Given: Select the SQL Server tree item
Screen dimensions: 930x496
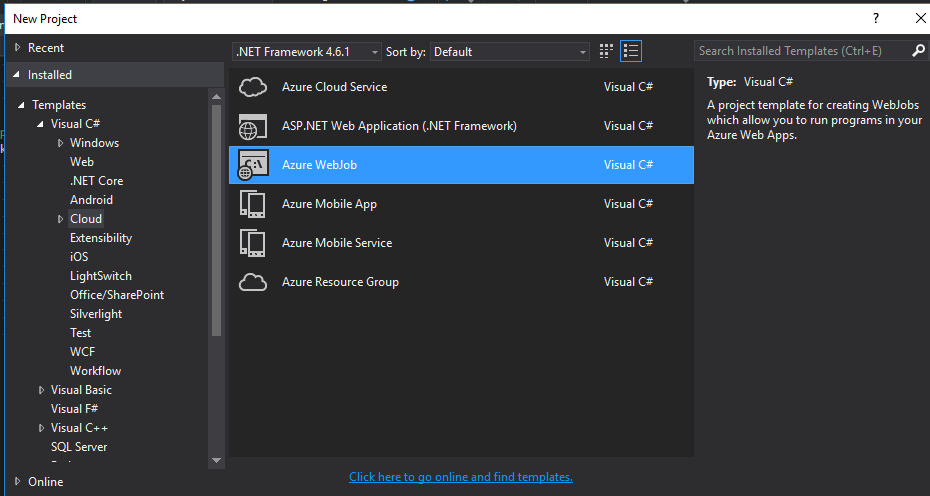Looking at the screenshot, I should pos(79,447).
